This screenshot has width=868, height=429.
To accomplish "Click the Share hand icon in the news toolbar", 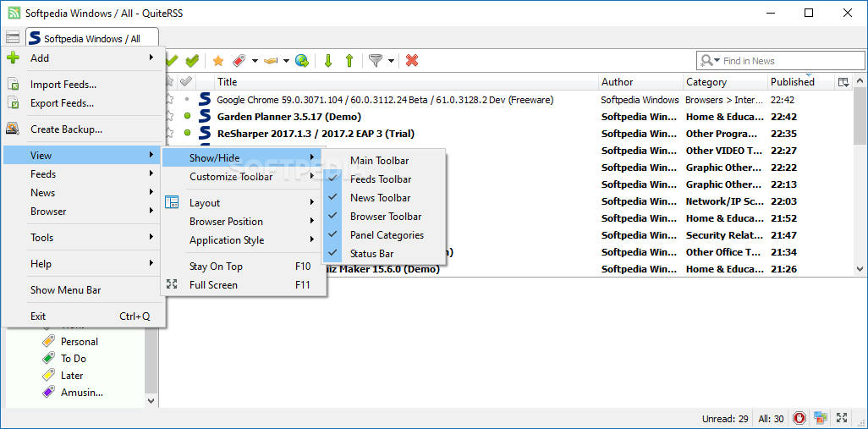I will click(270, 60).
